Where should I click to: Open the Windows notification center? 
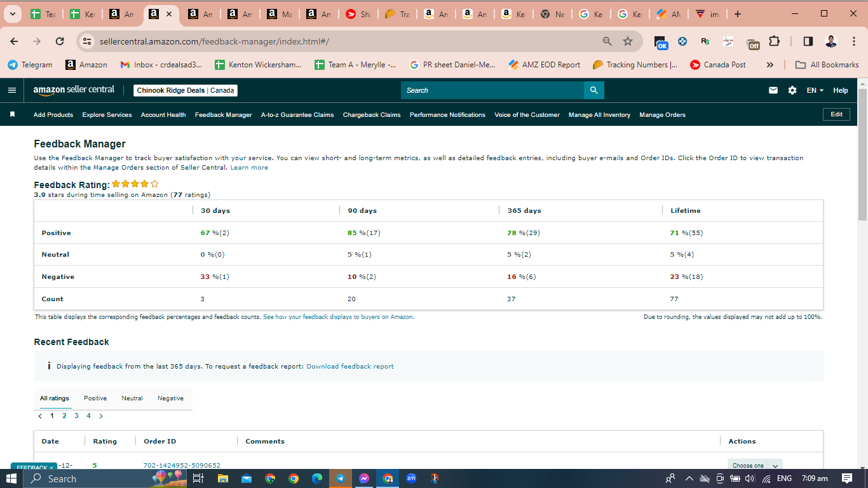[x=846, y=478]
